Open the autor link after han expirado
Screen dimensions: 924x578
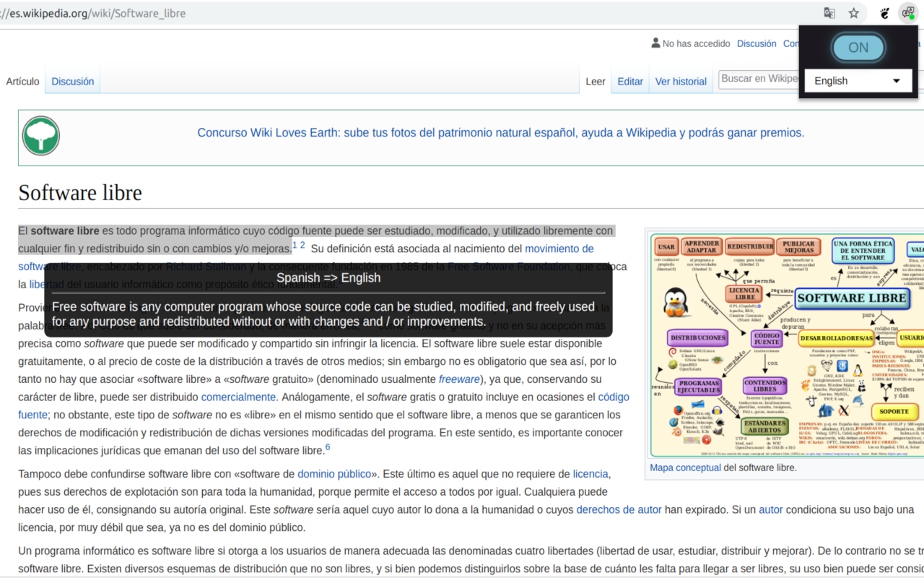click(x=770, y=509)
